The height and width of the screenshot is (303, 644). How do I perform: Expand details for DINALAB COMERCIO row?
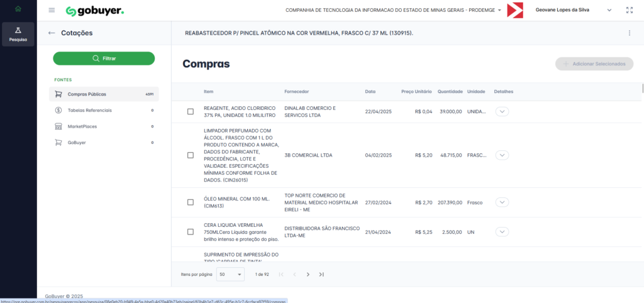502,112
